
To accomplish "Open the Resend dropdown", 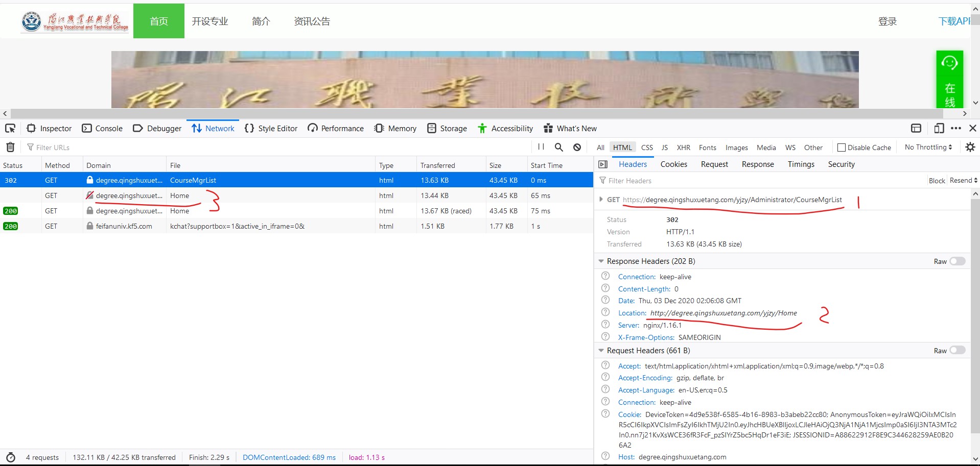I will (963, 181).
